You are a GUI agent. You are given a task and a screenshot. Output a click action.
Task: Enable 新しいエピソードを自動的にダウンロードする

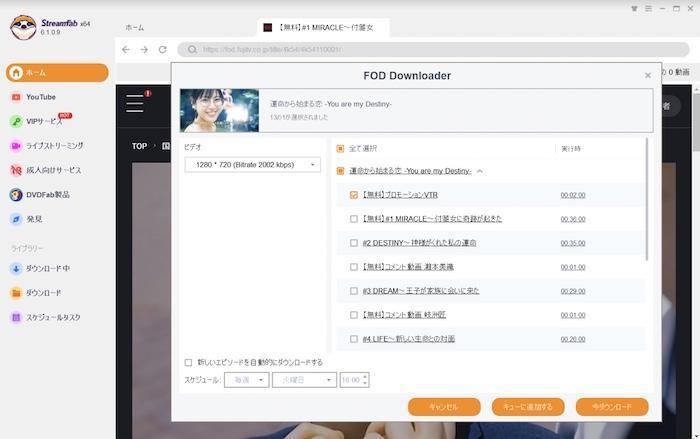point(188,362)
